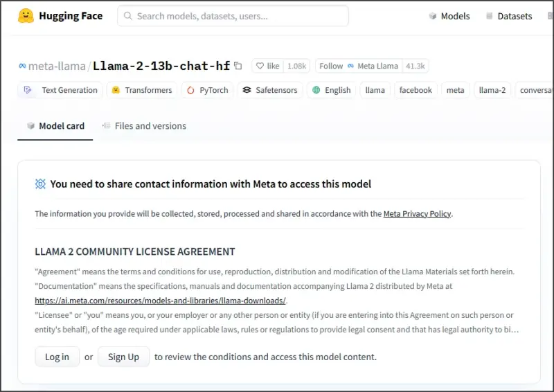This screenshot has width=554, height=392.
Task: Click the Hugging Face logo emoji
Action: (26, 16)
